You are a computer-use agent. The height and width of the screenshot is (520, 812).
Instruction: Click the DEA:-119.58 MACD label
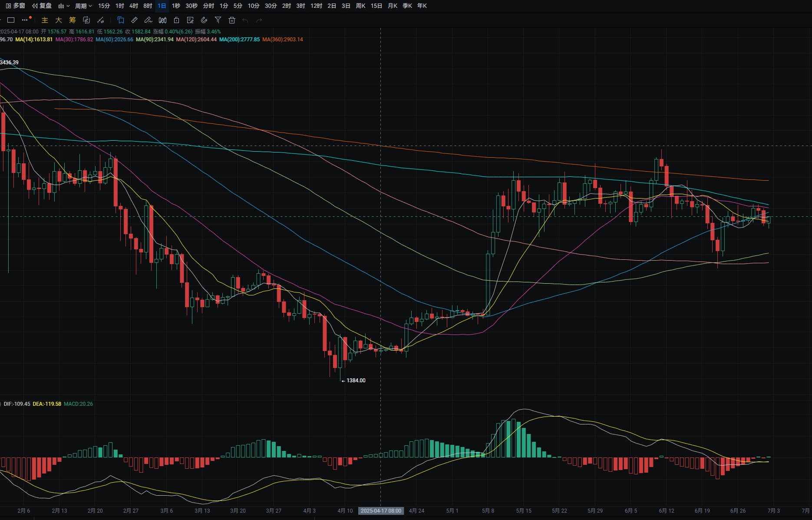click(x=47, y=404)
